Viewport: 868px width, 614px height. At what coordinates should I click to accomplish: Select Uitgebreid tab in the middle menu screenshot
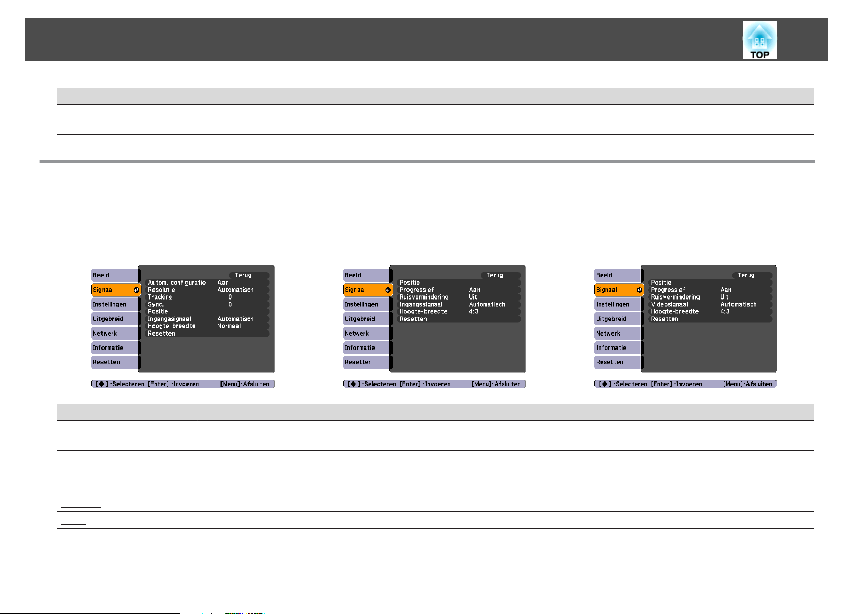(367, 319)
